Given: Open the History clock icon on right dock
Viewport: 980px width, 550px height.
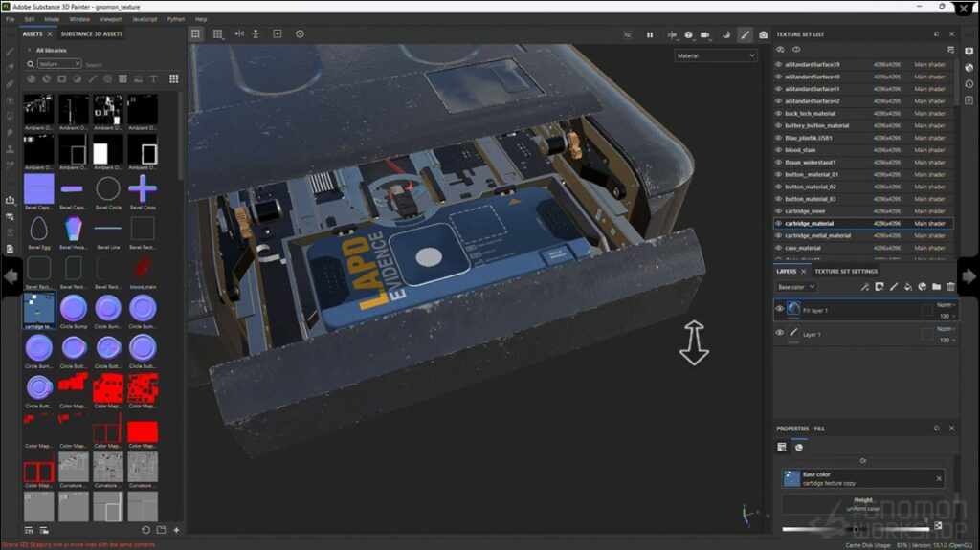Looking at the screenshot, I should pos(969,84).
